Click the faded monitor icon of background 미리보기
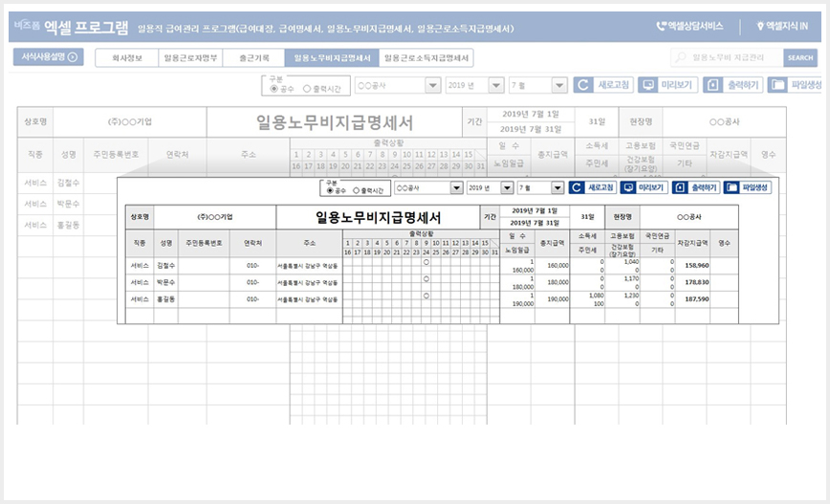Image resolution: width=830 pixels, height=504 pixels. tap(648, 85)
